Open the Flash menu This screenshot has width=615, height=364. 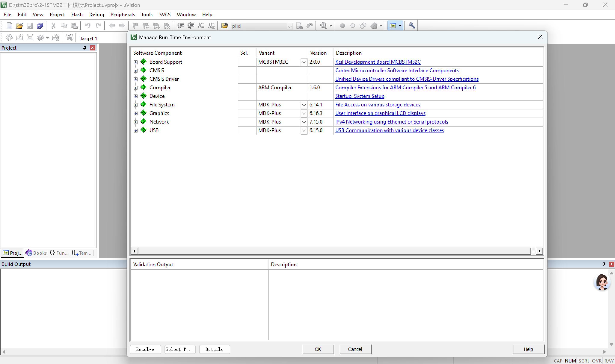(77, 15)
